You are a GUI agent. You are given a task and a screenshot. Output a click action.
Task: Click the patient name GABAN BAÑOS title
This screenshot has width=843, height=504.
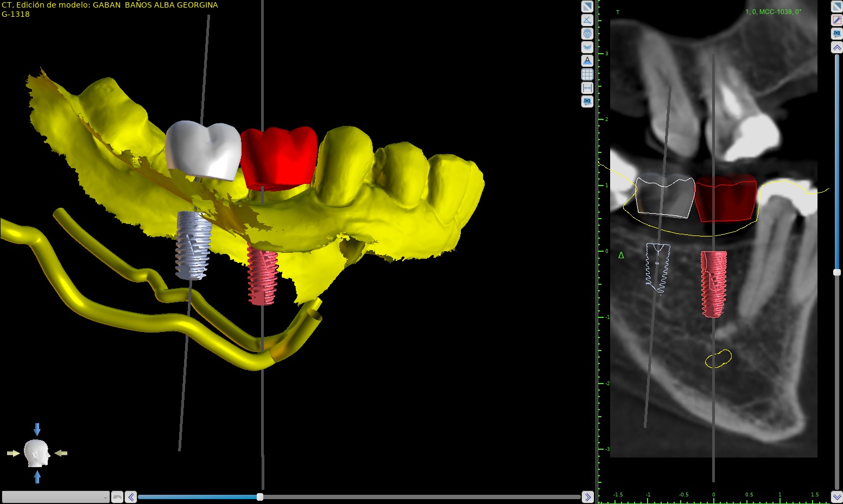click(x=110, y=5)
